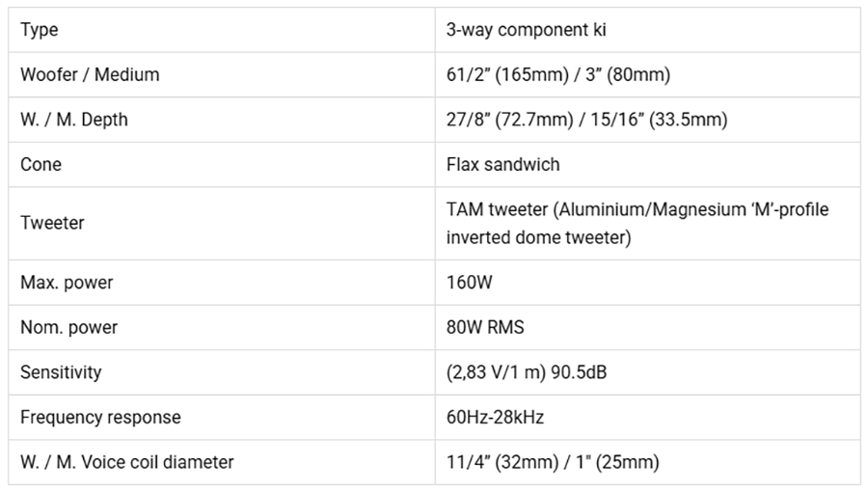Select the "Sensitivity" row label

[x=61, y=371]
